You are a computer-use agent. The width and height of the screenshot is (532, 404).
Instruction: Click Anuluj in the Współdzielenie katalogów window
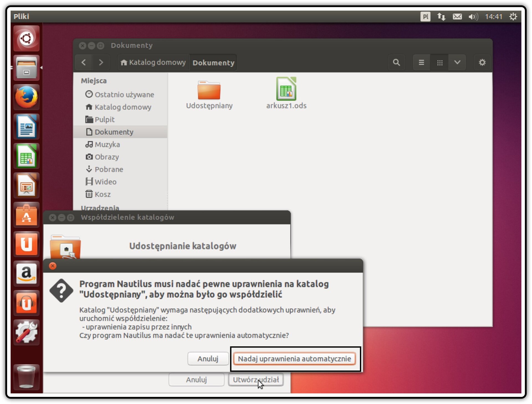(x=196, y=380)
